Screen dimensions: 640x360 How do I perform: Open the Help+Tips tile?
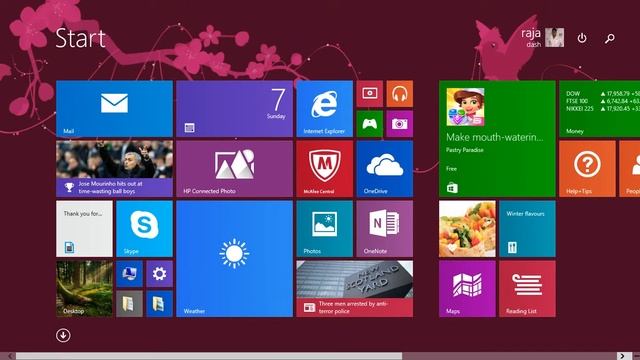tap(587, 169)
